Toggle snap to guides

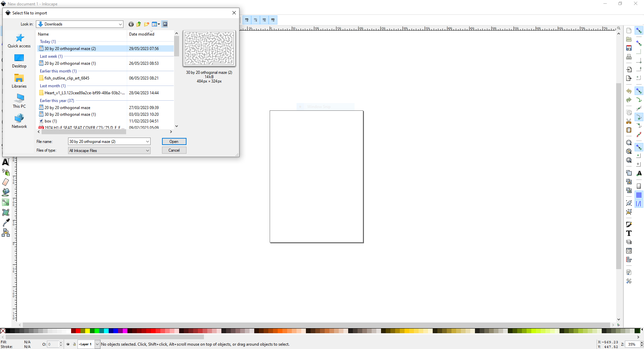pyautogui.click(x=639, y=204)
